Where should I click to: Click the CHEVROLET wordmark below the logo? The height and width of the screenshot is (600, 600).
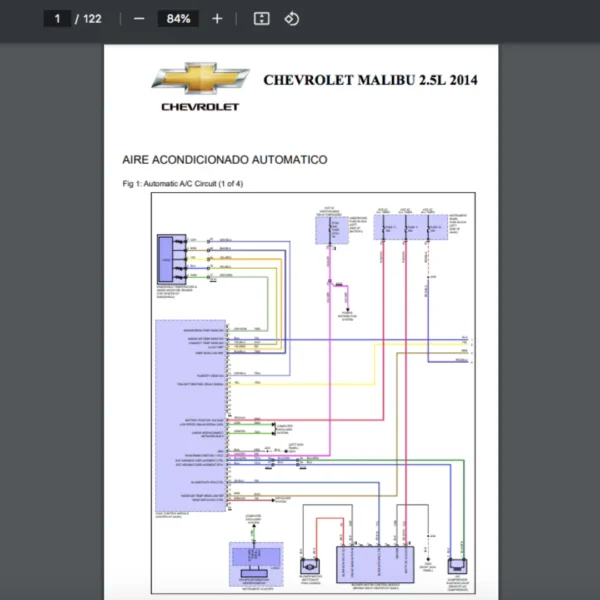200,107
